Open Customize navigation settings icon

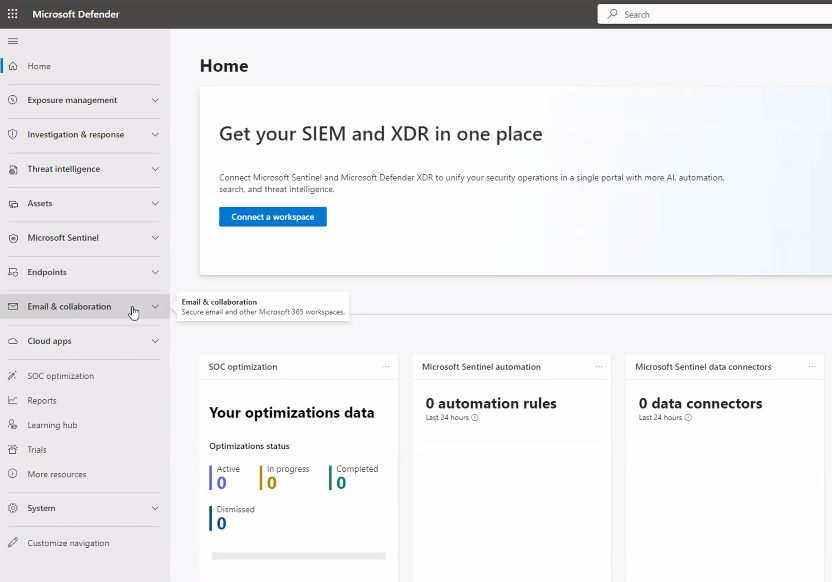click(x=12, y=542)
